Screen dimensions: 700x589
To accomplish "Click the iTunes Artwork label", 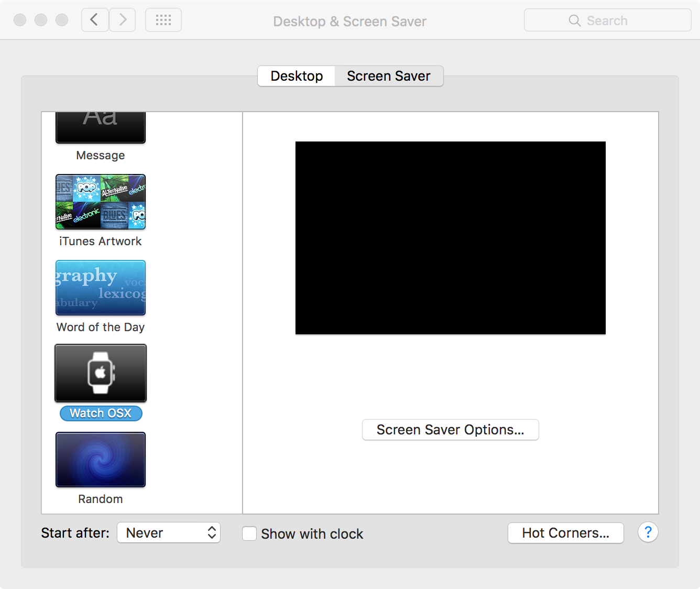I will tap(101, 241).
